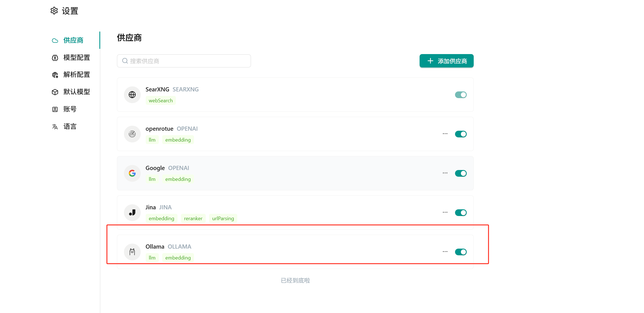Click the Ollama llama logo icon

(132, 252)
